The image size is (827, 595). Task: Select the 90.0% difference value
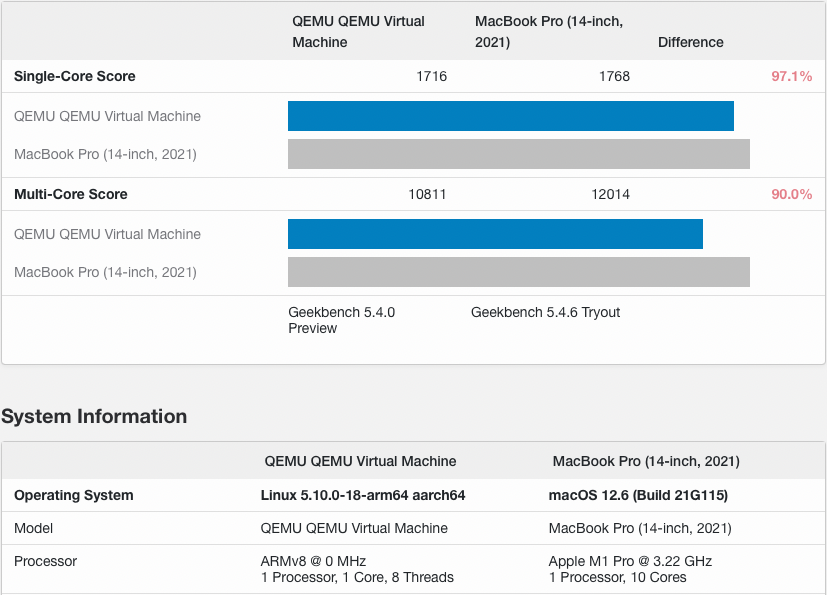point(791,194)
